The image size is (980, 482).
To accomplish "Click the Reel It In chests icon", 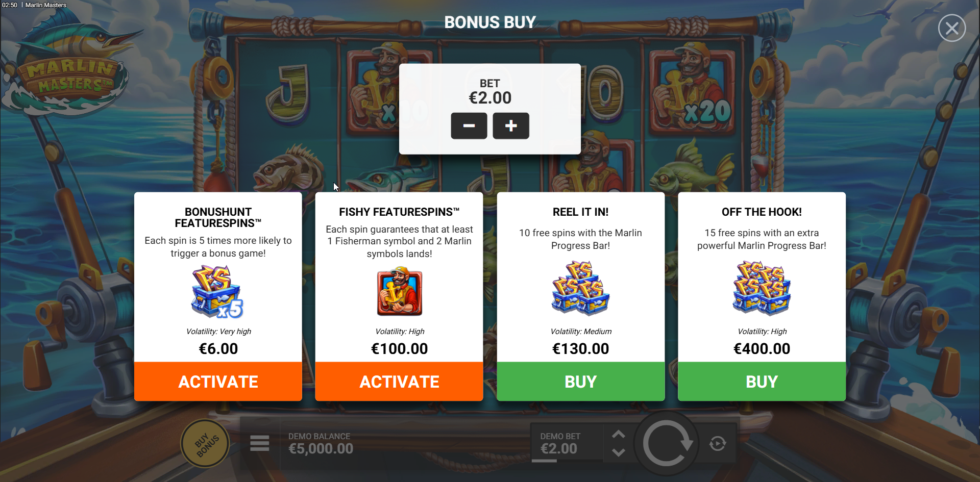I will click(x=581, y=288).
